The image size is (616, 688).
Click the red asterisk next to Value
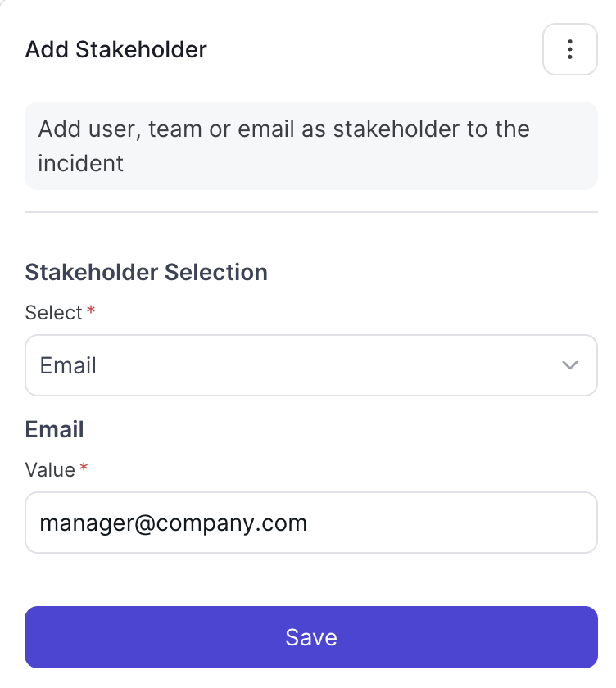tap(84, 468)
